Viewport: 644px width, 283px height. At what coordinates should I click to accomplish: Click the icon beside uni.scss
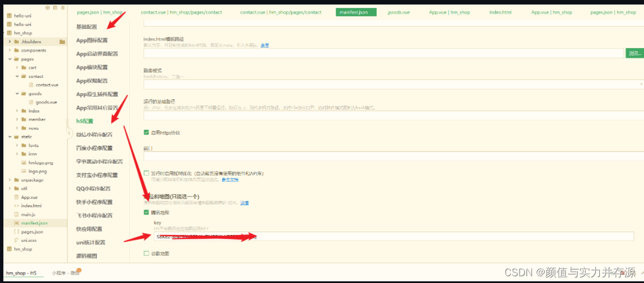click(16, 240)
